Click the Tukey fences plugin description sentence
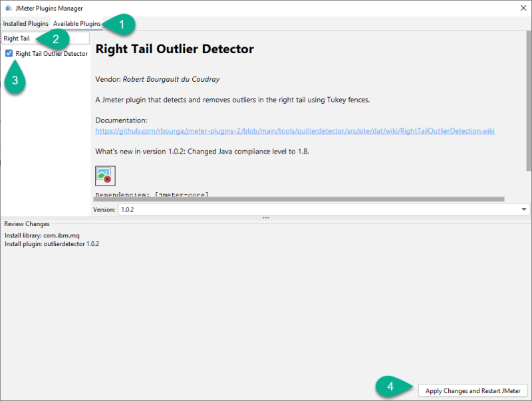532x401 pixels. pyautogui.click(x=233, y=100)
